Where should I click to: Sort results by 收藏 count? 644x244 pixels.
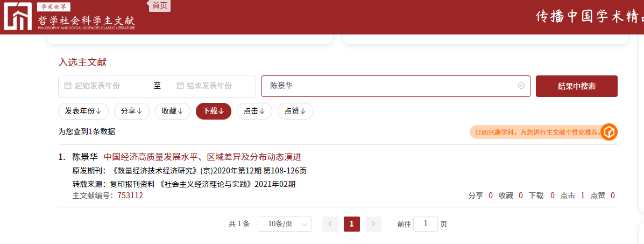173,111
